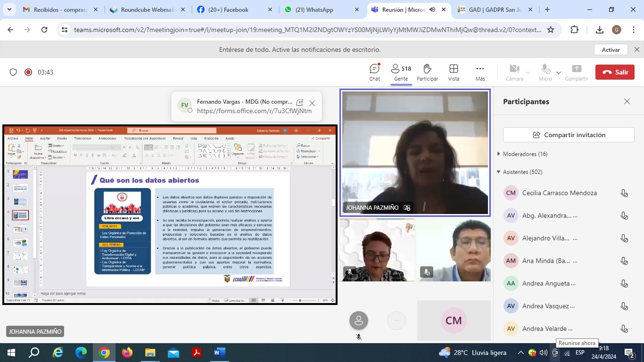Dismiss the Fernando Vargas chat notification

tap(312, 103)
